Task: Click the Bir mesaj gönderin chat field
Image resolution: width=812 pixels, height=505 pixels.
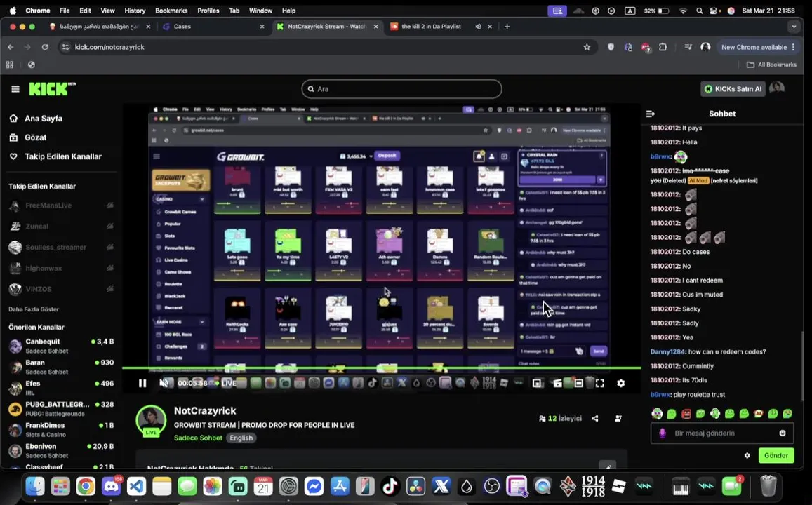Action: coord(722,433)
